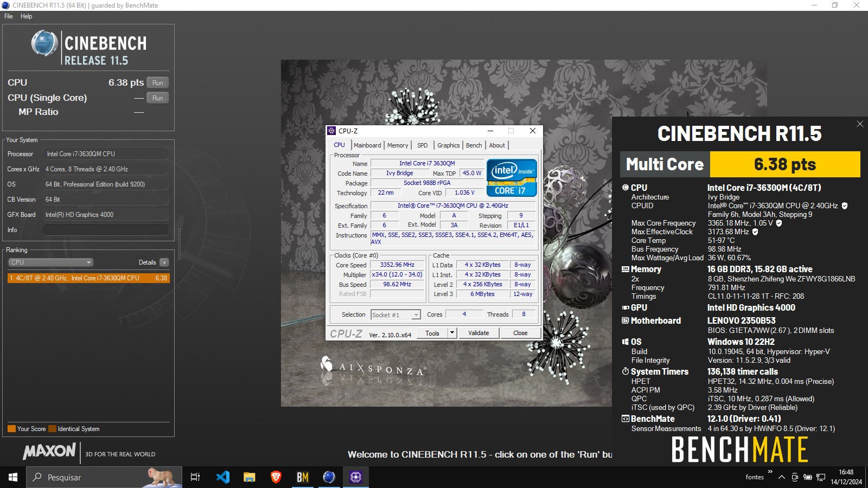Screen dimensions: 868x488
Task: Click the Tools button in CPU-Z
Action: [x=432, y=333]
